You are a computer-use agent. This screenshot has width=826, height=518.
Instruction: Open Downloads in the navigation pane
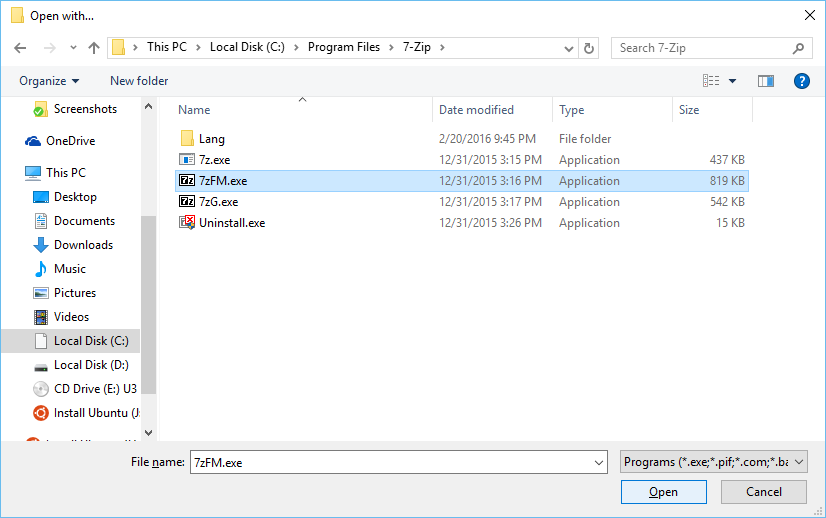tap(83, 245)
